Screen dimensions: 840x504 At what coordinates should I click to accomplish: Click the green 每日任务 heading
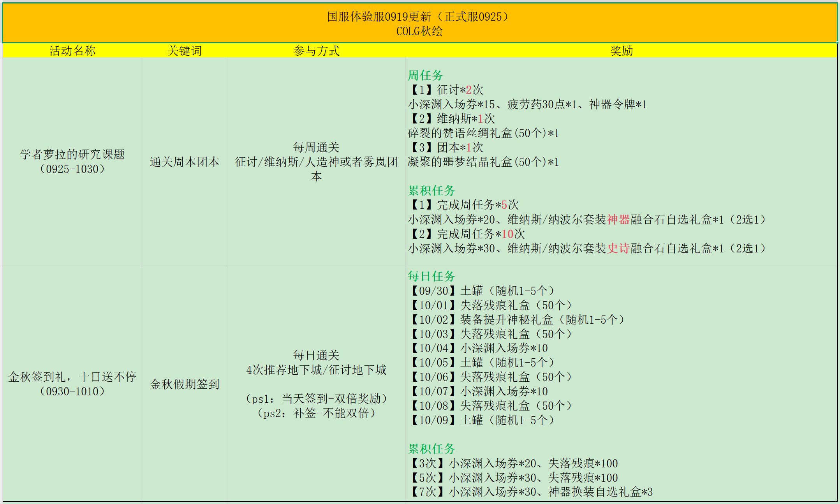431,276
